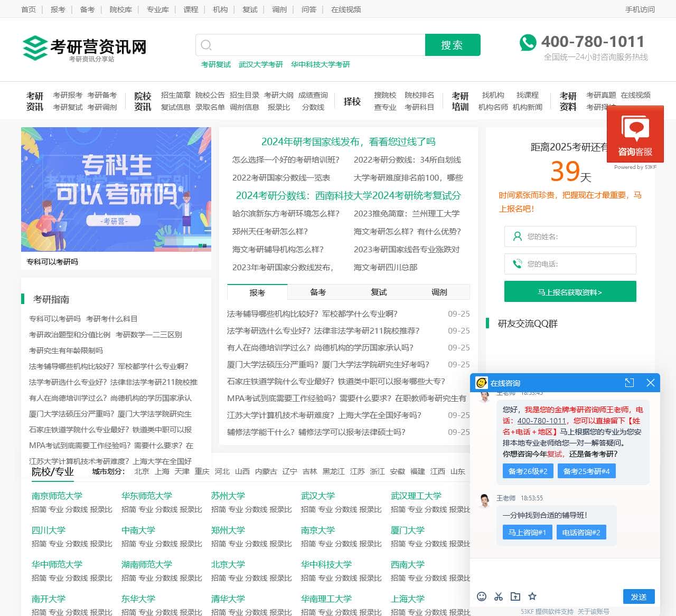Screen dimensions: 676x616
Task: Open the headline 2024年研考国家线发布
Action: [348, 141]
